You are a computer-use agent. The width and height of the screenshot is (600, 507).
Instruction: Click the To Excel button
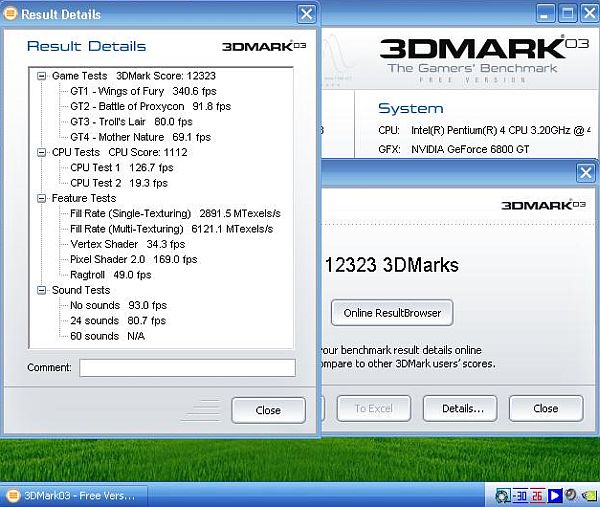(x=373, y=409)
